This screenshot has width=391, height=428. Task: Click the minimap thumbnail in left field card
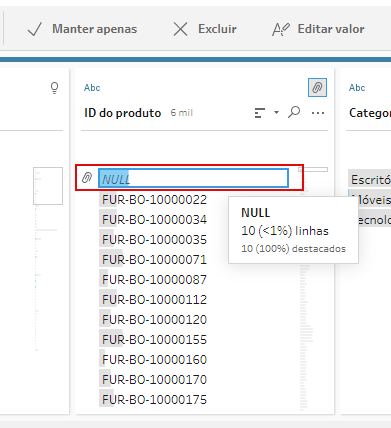point(48,186)
